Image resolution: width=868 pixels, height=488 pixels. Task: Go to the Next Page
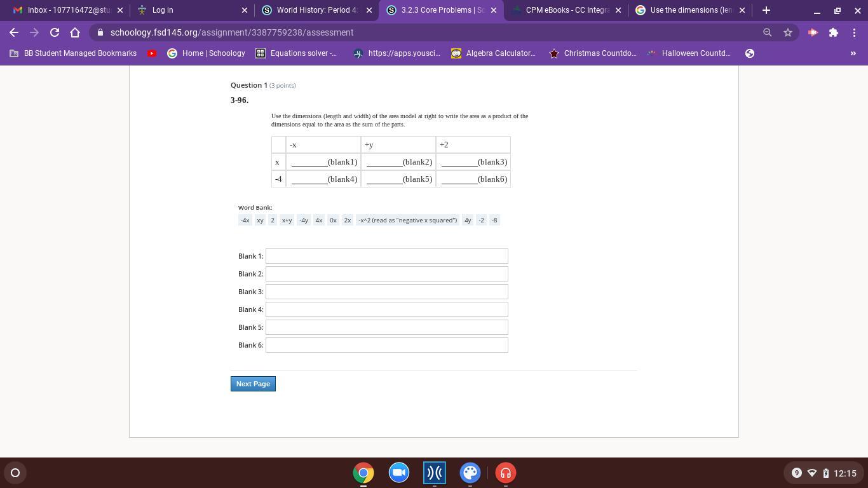point(253,384)
